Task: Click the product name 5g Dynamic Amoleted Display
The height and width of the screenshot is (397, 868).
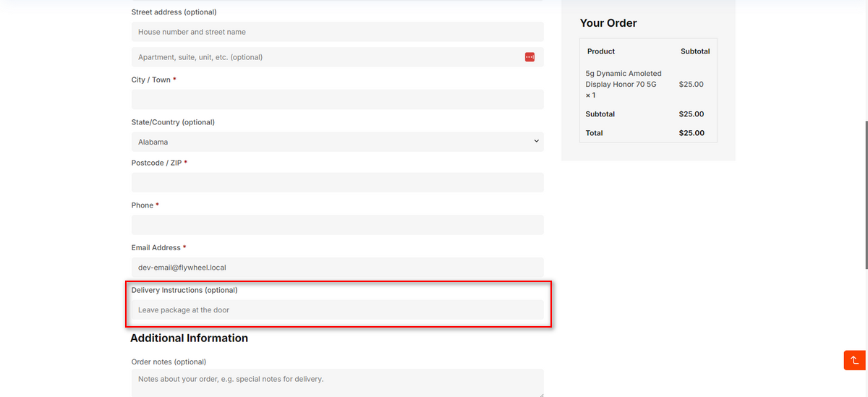Action: tap(624, 84)
